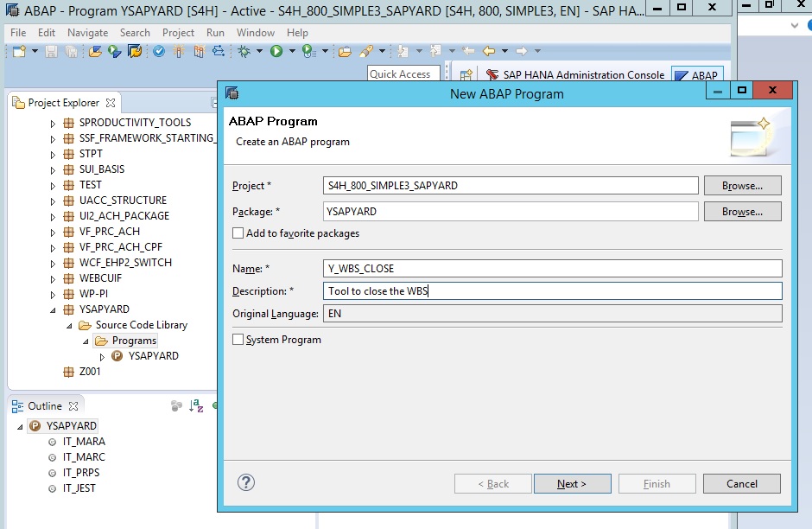Open the Run menu
This screenshot has width=812, height=529.
coord(215,33)
